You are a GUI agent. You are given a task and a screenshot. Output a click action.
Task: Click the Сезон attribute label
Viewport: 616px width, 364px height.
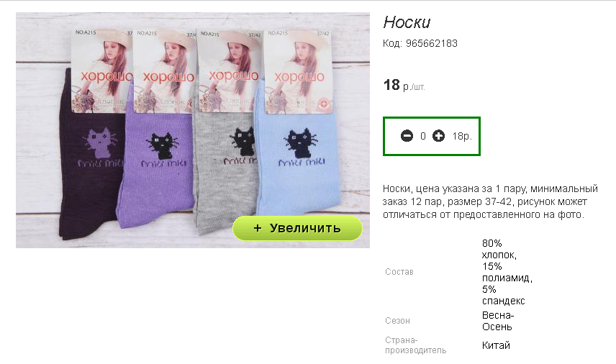[397, 321]
